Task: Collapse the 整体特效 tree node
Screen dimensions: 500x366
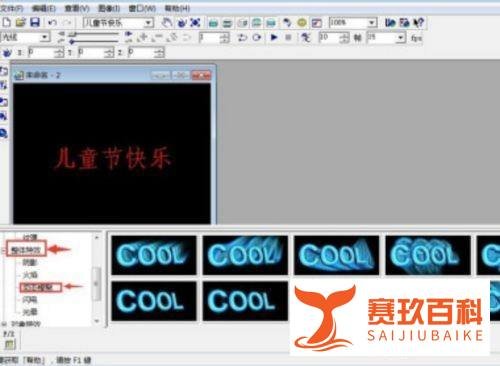Action: point(5,250)
